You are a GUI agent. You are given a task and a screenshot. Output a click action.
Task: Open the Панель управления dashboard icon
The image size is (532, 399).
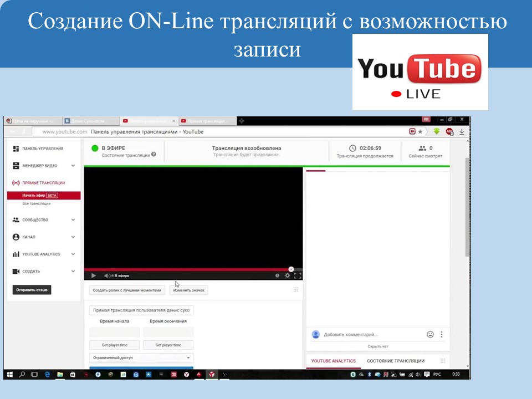(x=16, y=149)
